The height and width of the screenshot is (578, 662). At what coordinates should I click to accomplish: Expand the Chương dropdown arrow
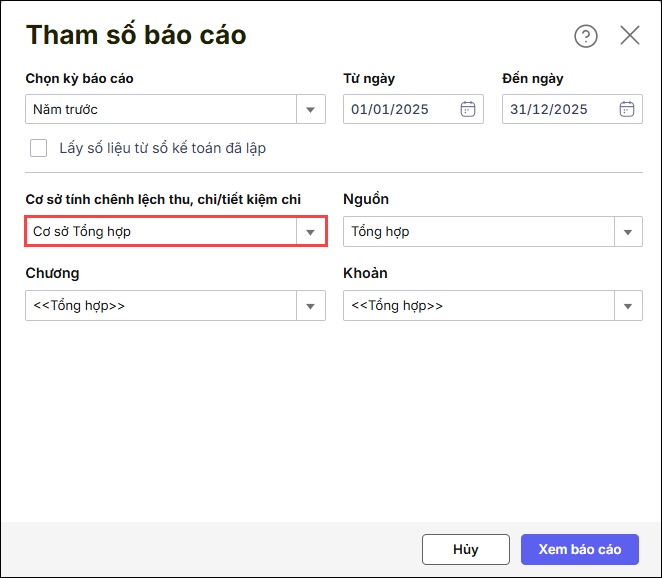310,306
